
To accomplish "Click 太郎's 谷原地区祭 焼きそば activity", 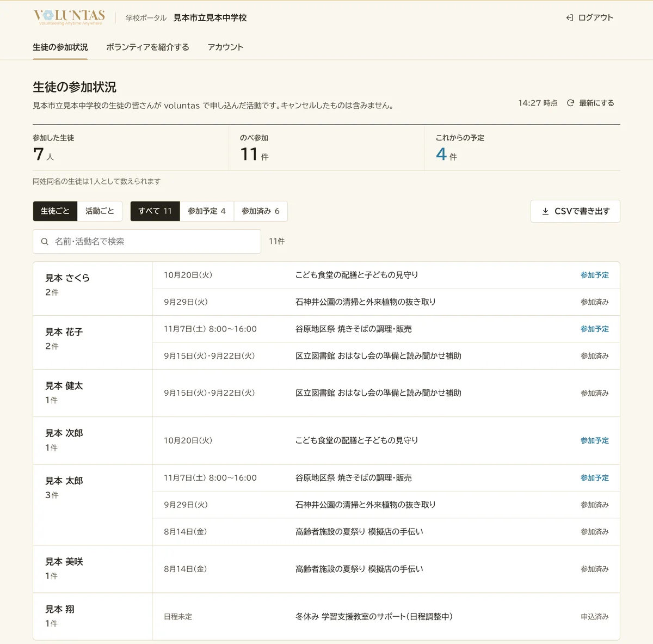I will click(x=354, y=477).
